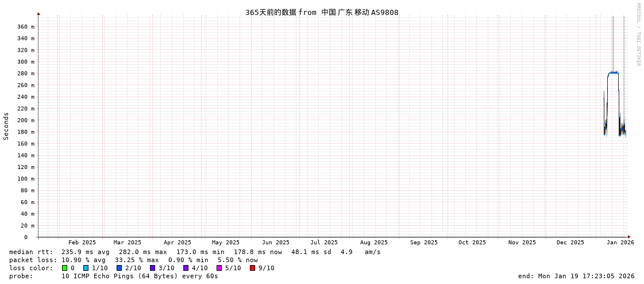Image resolution: width=644 pixels, height=284 pixels.
Task: Click the 'Mar 2025' x-axis label
Action: [128, 243]
